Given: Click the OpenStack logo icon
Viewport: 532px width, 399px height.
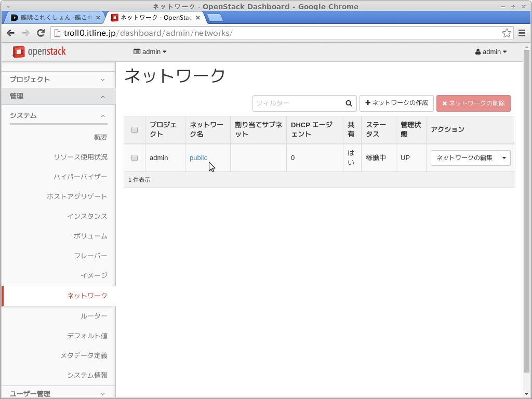Looking at the screenshot, I should tap(19, 52).
